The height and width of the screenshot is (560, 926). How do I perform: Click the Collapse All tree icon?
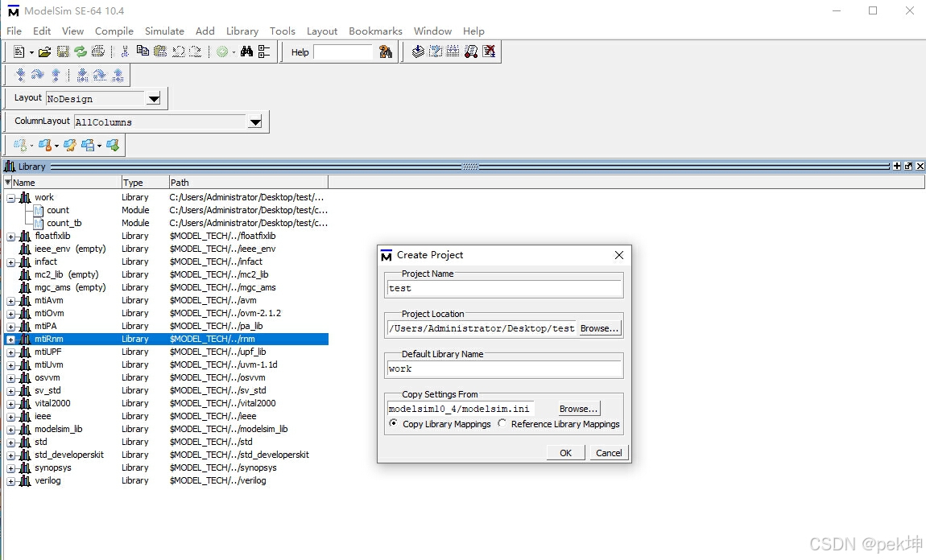pos(264,52)
